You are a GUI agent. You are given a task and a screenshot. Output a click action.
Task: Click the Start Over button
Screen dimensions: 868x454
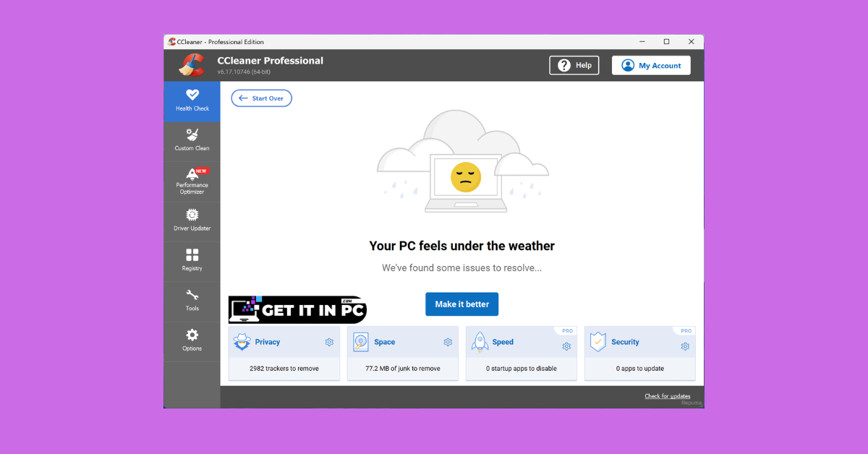[261, 98]
